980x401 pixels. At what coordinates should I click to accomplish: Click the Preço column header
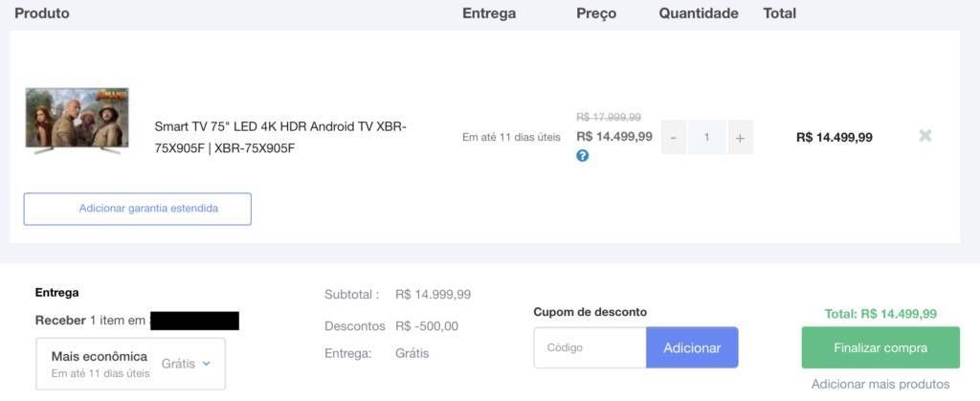[x=596, y=13]
